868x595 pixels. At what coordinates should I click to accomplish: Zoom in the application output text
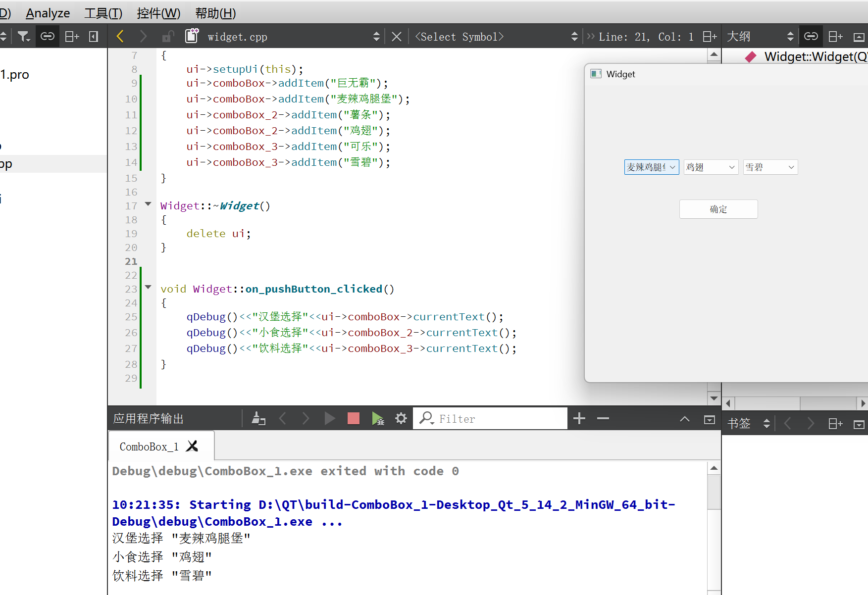click(x=579, y=419)
